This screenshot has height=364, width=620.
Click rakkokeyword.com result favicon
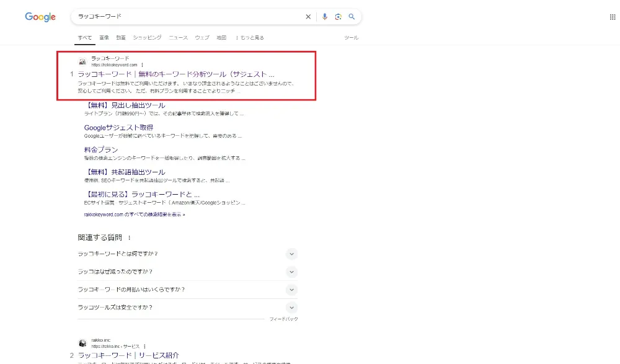(82, 61)
